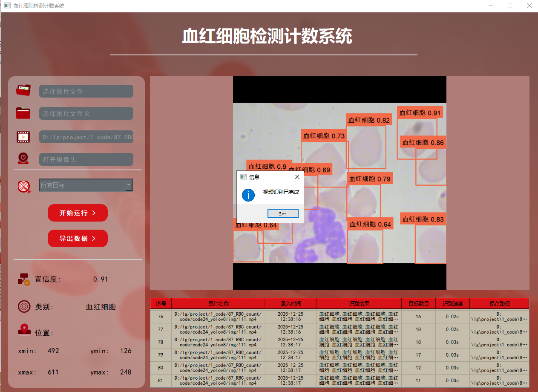Click the target filter bullseye icon
This screenshot has height=392, width=538.
click(24, 186)
